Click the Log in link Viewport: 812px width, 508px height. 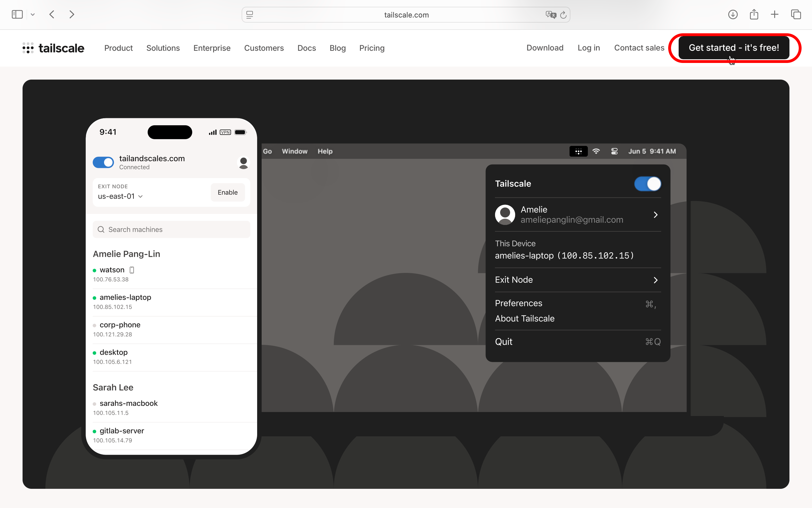[588, 48]
